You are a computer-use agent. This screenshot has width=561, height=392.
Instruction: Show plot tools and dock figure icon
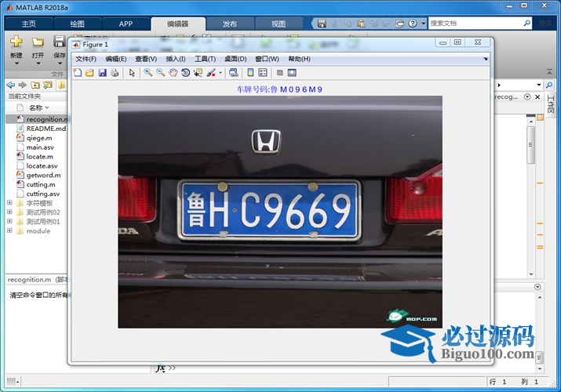pyautogui.click(x=292, y=73)
